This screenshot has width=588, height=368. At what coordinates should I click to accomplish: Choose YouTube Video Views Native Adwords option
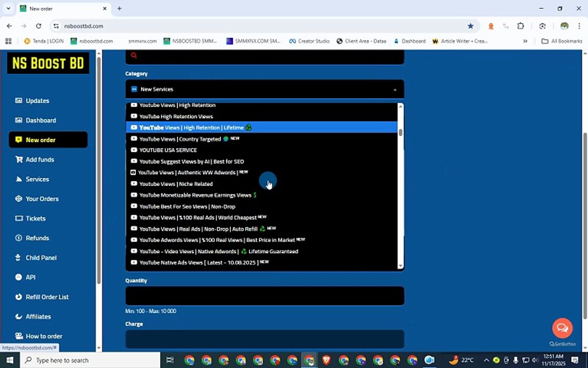(262, 251)
